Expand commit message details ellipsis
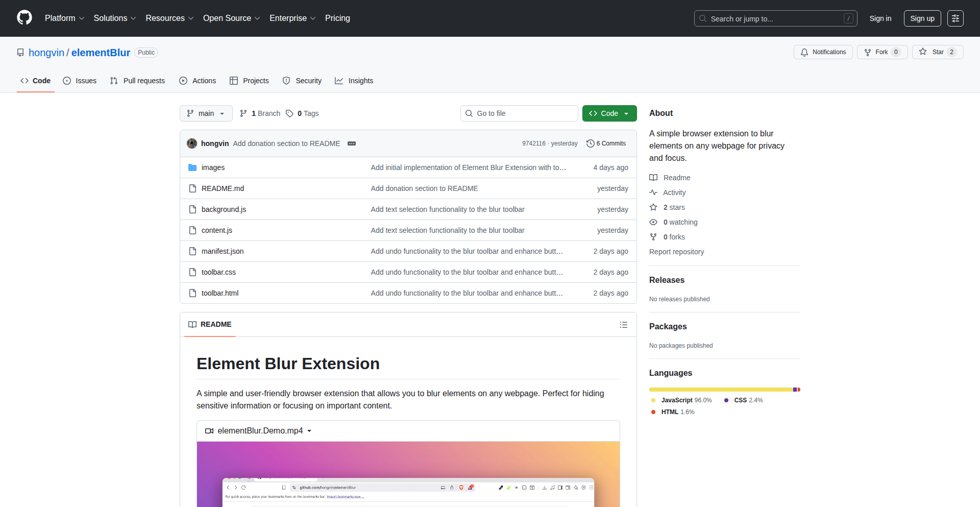The image size is (980, 507). (x=352, y=143)
